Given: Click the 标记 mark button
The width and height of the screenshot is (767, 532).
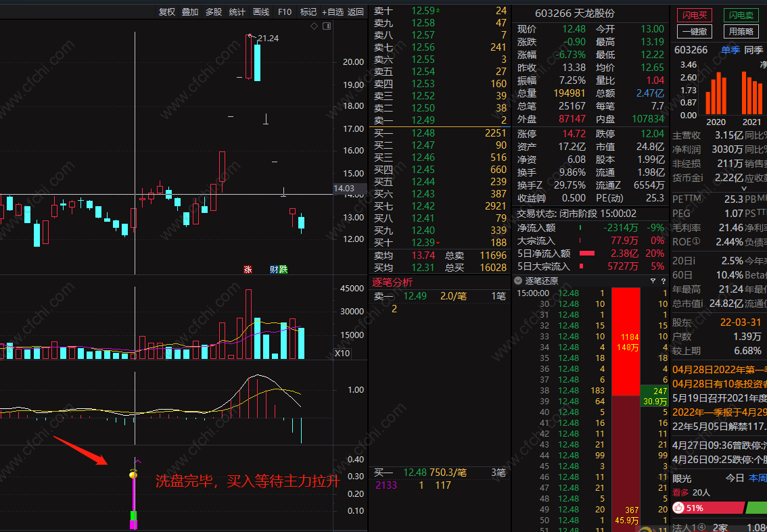Looking at the screenshot, I should pos(308,11).
